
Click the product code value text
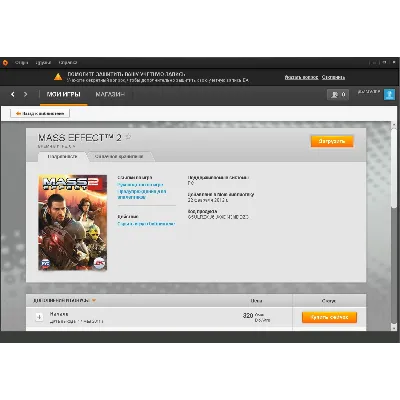coord(218,217)
